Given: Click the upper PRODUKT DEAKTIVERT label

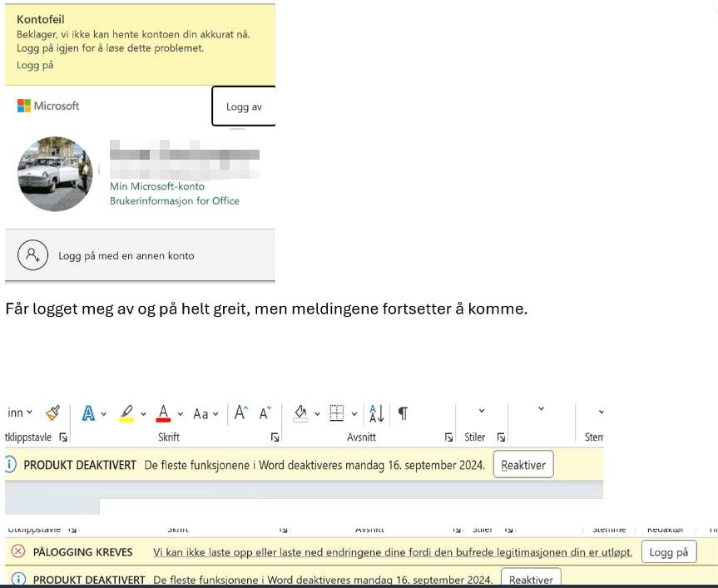Looking at the screenshot, I should 80,465.
